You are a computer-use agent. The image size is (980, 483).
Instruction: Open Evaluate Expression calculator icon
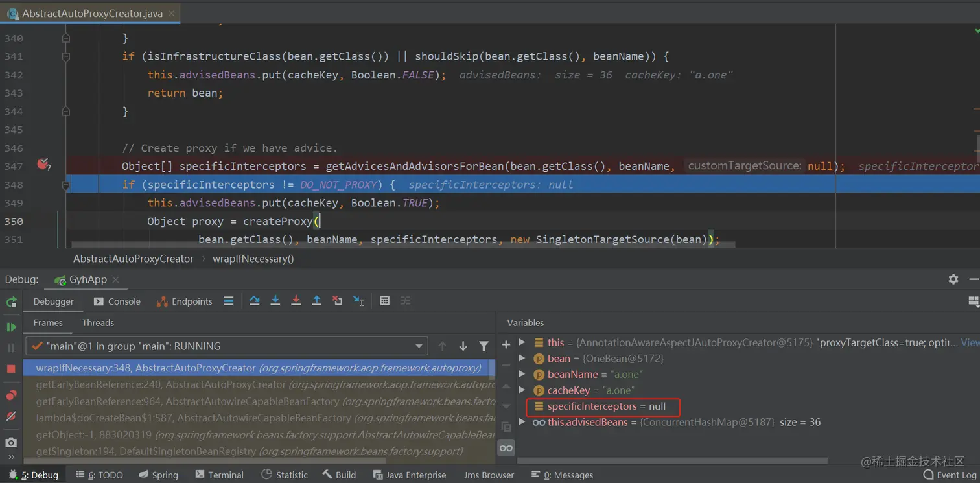click(384, 301)
